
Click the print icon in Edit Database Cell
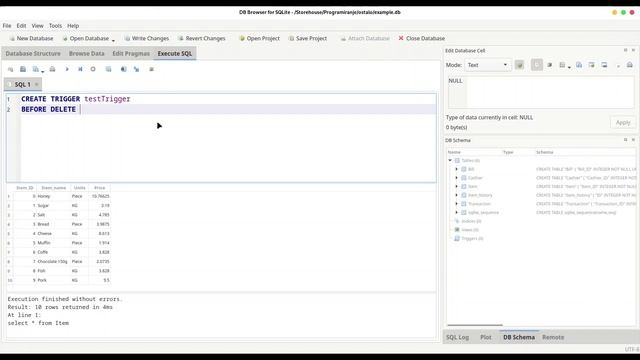pyautogui.click(x=630, y=65)
